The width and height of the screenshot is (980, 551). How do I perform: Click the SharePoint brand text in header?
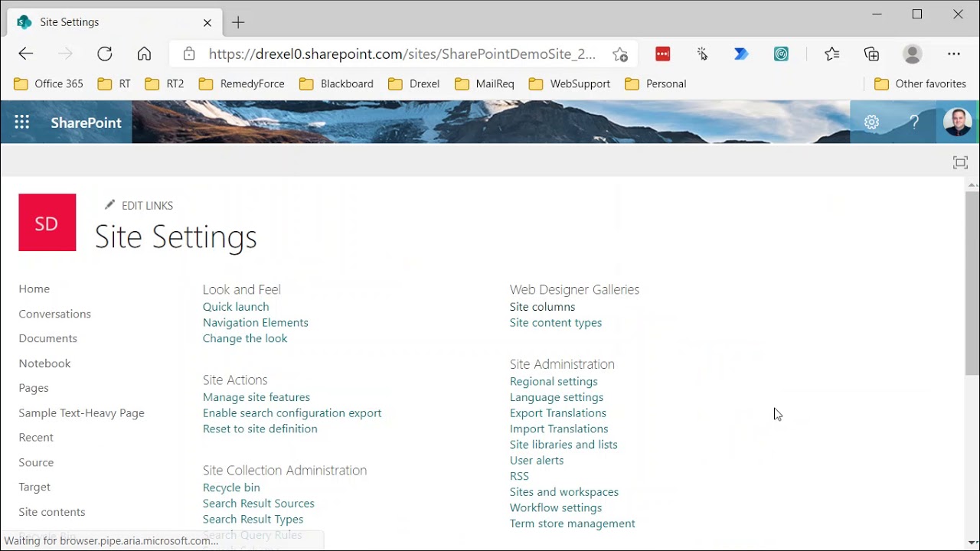click(x=86, y=122)
